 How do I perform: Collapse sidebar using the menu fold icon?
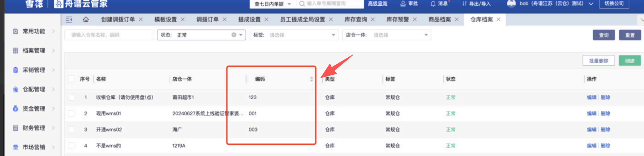[69, 19]
